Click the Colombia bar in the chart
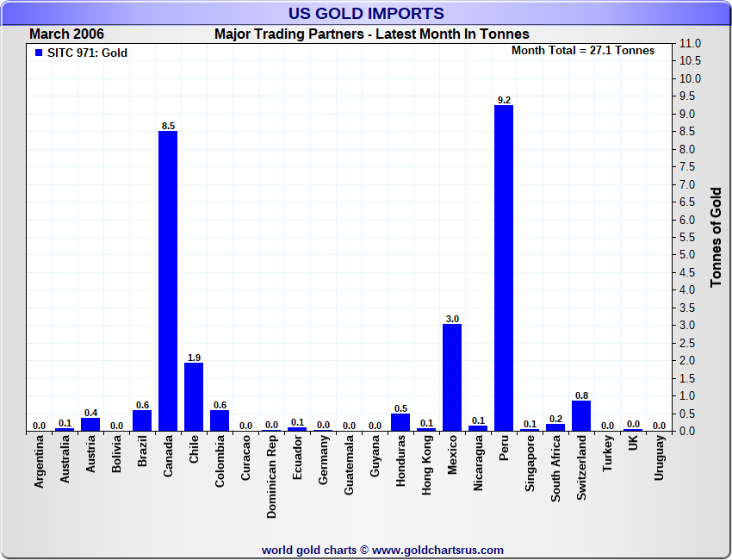 coord(220,420)
